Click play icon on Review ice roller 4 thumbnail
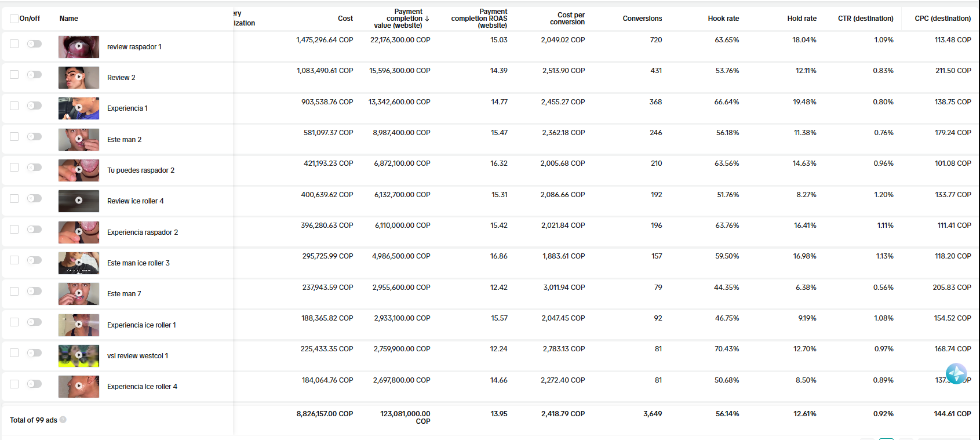Image resolution: width=980 pixels, height=440 pixels. [x=79, y=201]
